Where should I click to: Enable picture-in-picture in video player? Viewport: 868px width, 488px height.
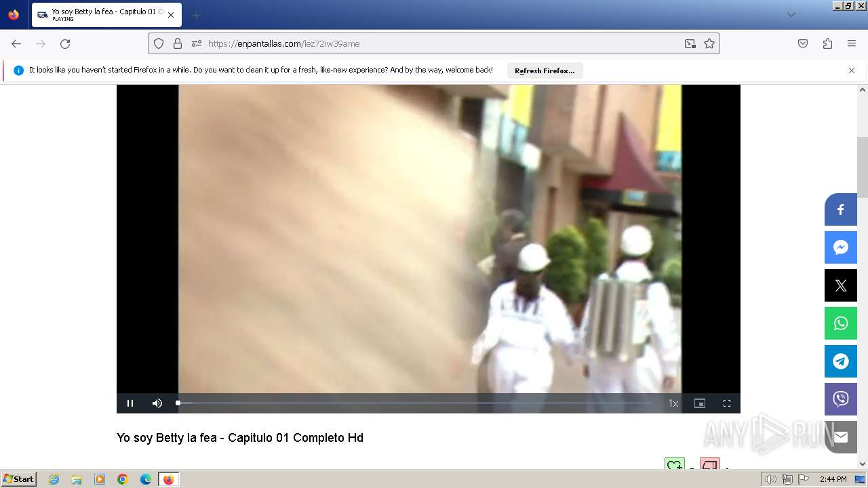700,403
